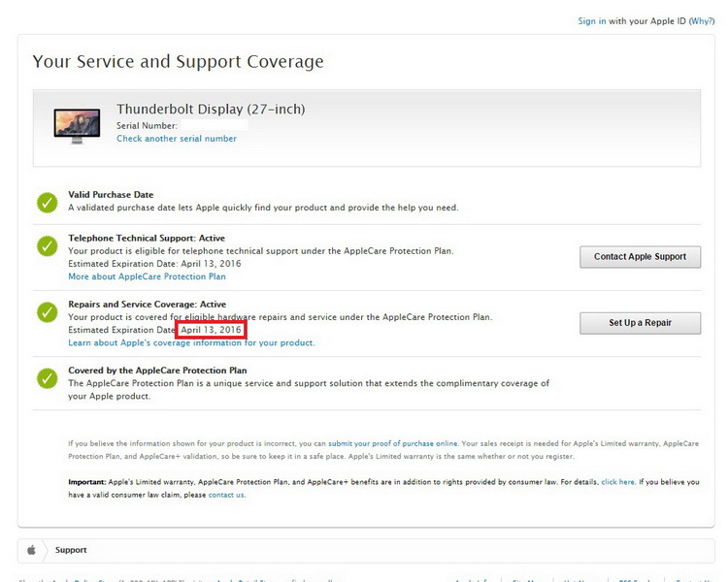Viewport: 728px width, 582px height.
Task: Set Up a Repair button
Action: (640, 323)
